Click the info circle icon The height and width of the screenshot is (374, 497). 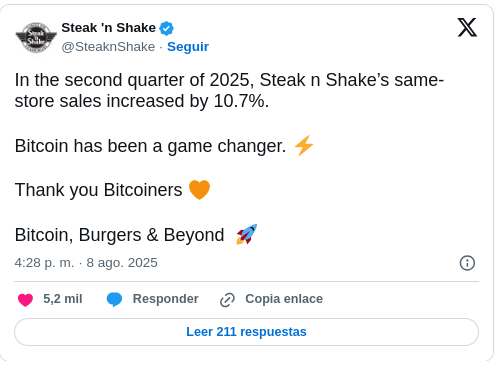tap(467, 263)
